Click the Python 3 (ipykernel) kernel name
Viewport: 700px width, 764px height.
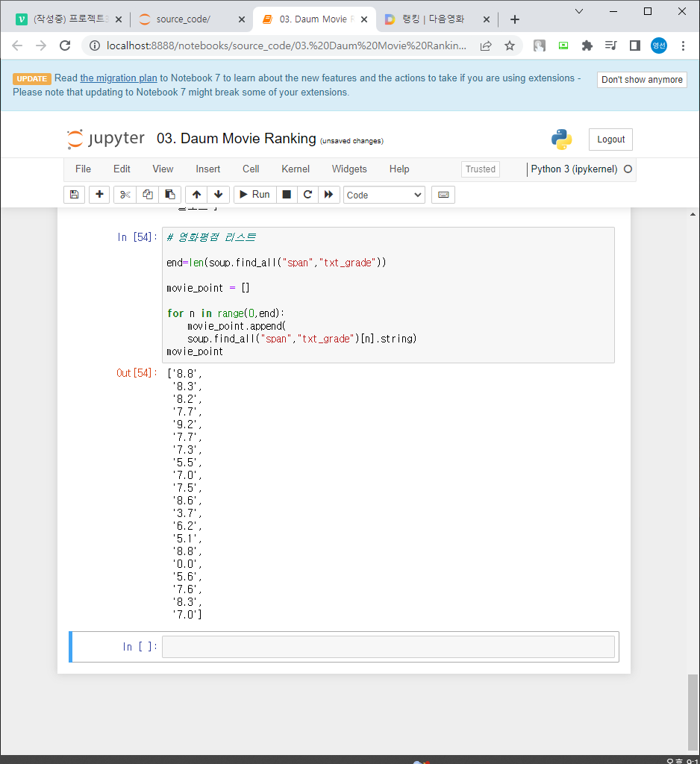574,169
